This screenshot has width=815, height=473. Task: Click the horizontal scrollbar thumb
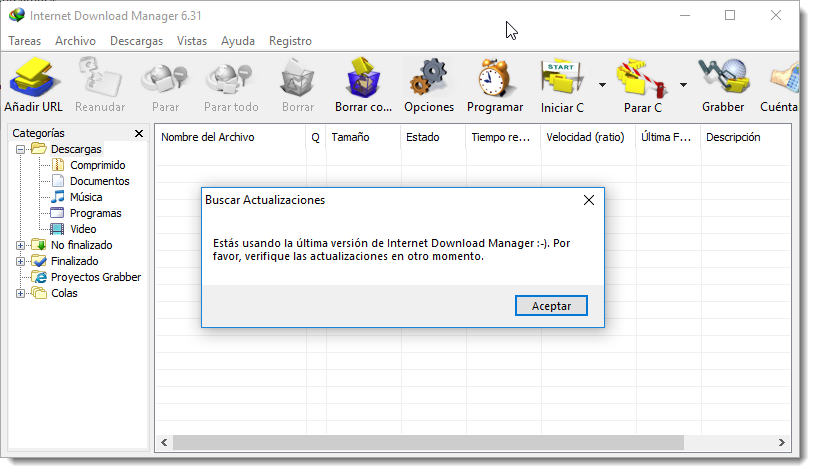(428, 442)
